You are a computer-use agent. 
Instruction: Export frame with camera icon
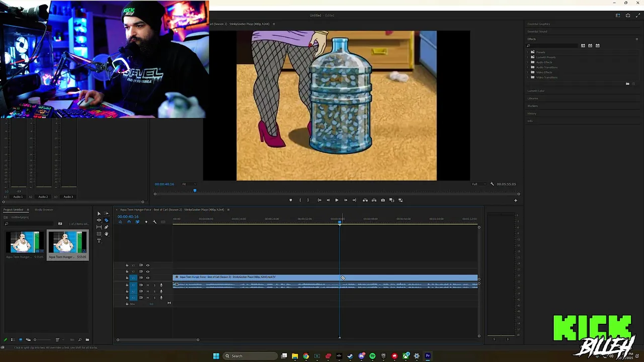(x=383, y=200)
